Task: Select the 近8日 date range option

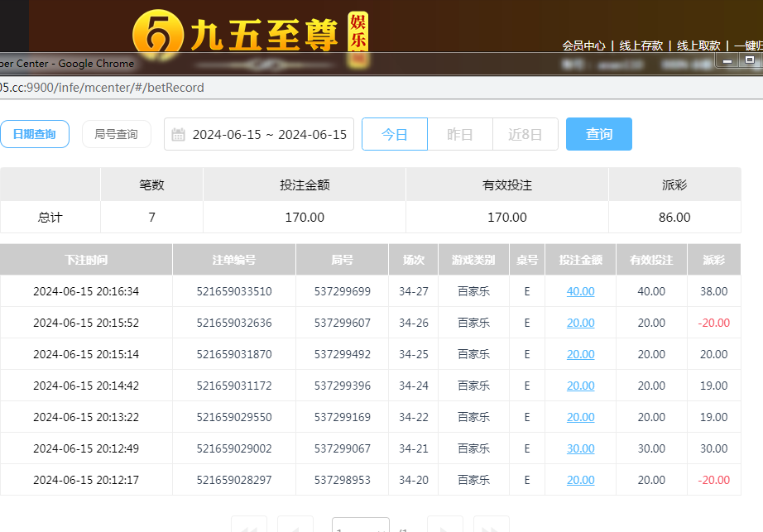Action: (525, 134)
